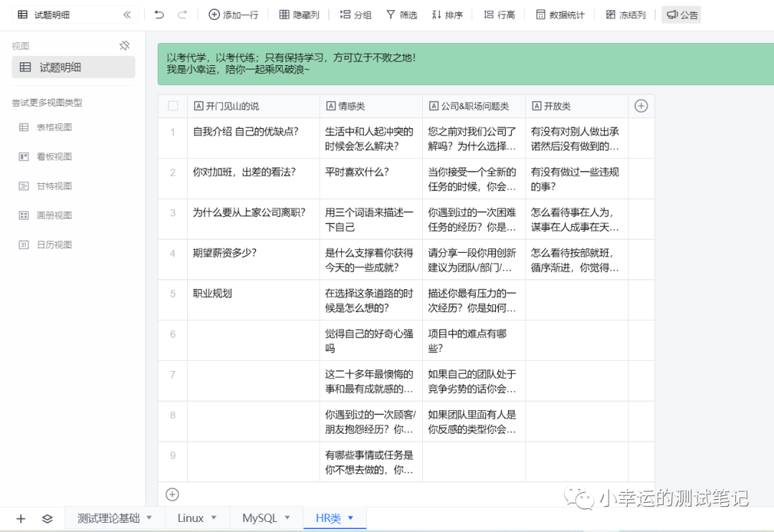The width and height of the screenshot is (774, 532).
Task: Select cell 平时喜欢什么?
Action: coord(371,178)
